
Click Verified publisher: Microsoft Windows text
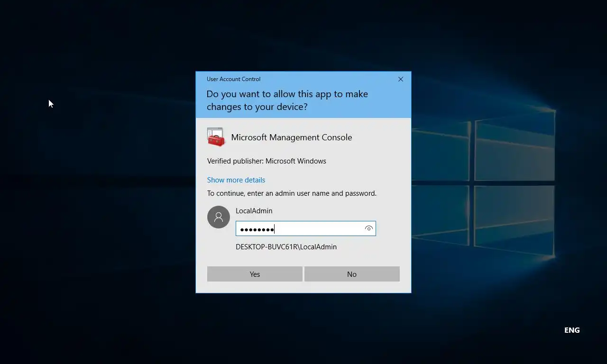(267, 161)
